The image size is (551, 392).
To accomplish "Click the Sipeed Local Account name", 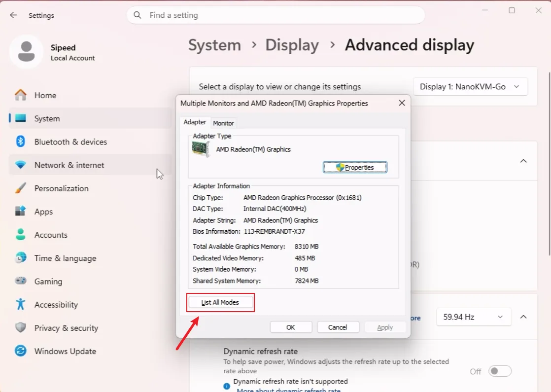I will pyautogui.click(x=73, y=52).
